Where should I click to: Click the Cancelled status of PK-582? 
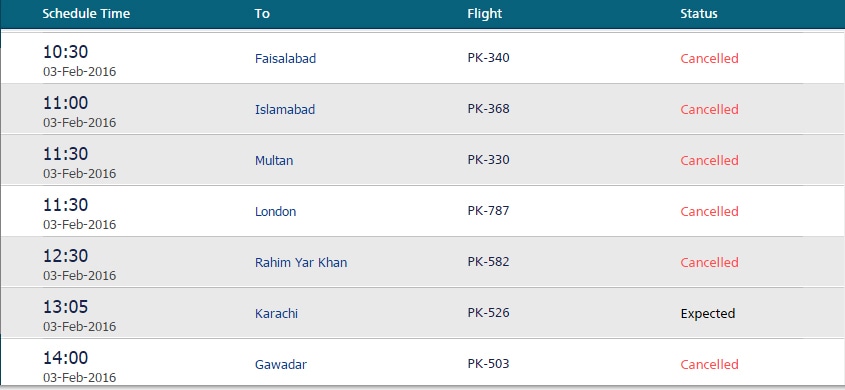tap(709, 262)
